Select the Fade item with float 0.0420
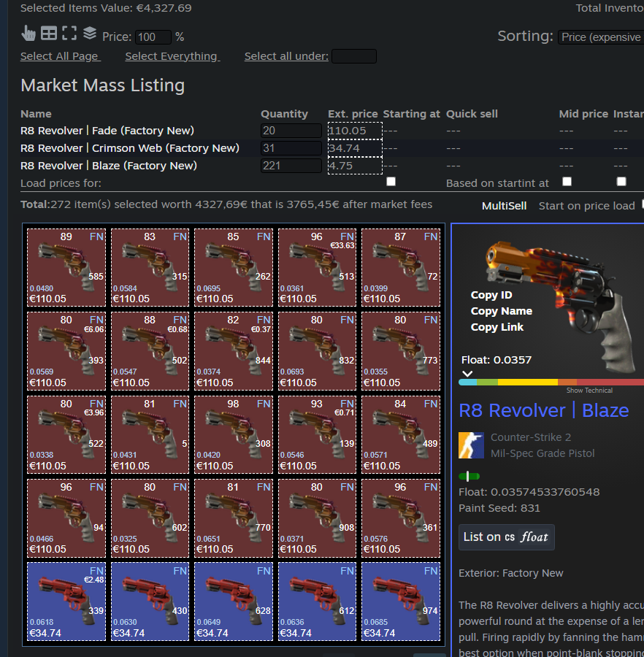This screenshot has height=657, width=644. point(234,435)
